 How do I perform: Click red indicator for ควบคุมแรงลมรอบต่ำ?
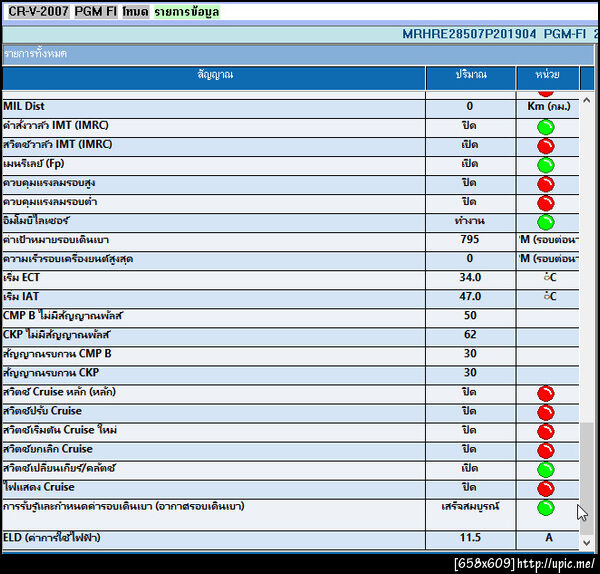[x=546, y=203]
